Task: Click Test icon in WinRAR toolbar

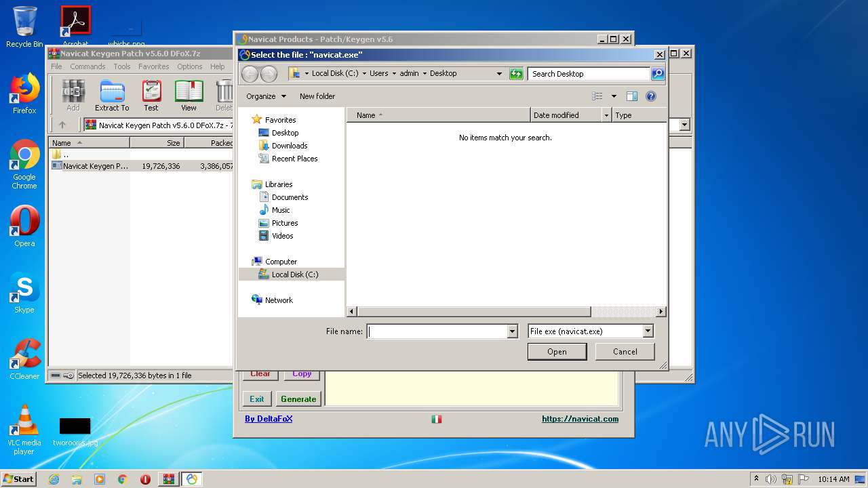Action: 151,96
